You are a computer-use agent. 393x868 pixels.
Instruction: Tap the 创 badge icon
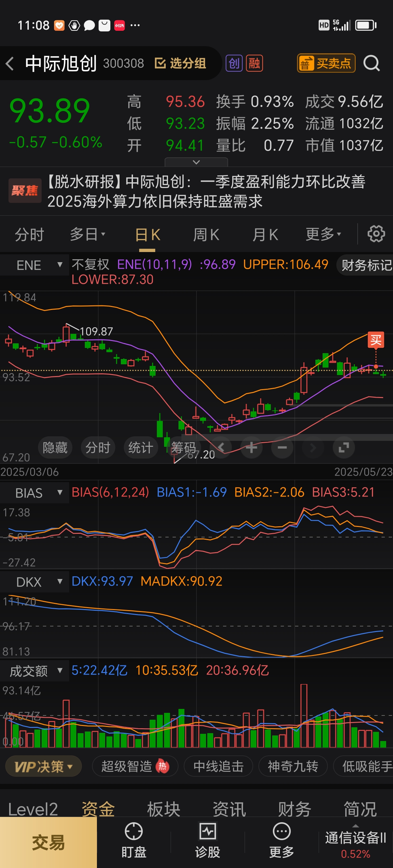pyautogui.click(x=234, y=63)
